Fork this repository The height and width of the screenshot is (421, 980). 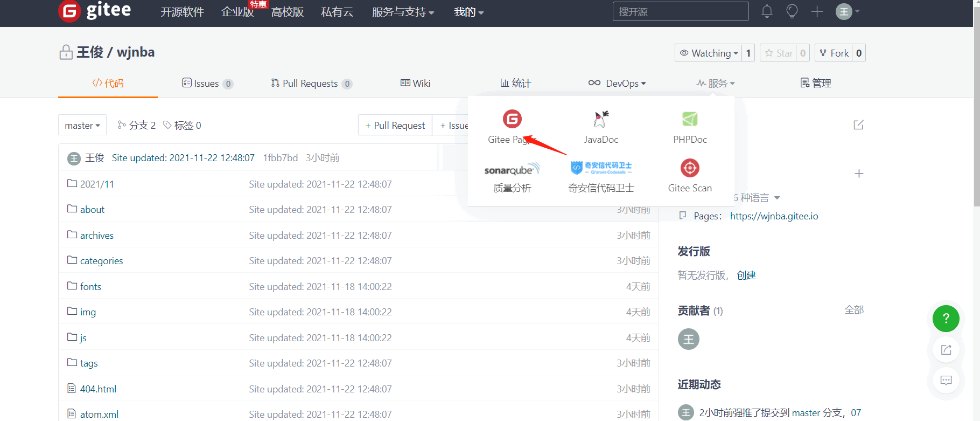(x=834, y=53)
